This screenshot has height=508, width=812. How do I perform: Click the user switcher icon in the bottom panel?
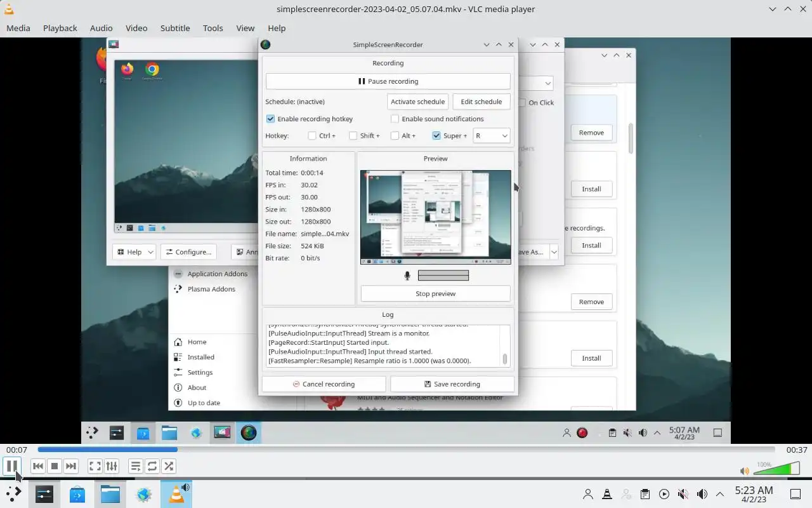[x=588, y=494]
